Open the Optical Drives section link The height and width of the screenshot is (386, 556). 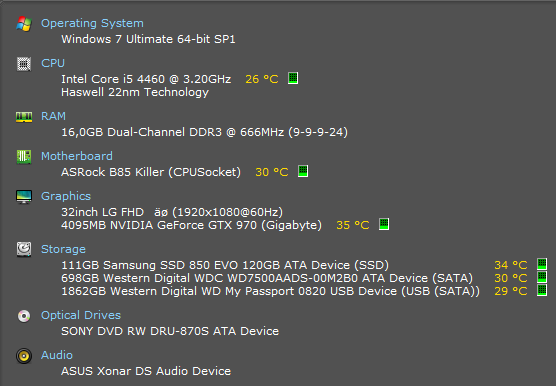pos(81,315)
